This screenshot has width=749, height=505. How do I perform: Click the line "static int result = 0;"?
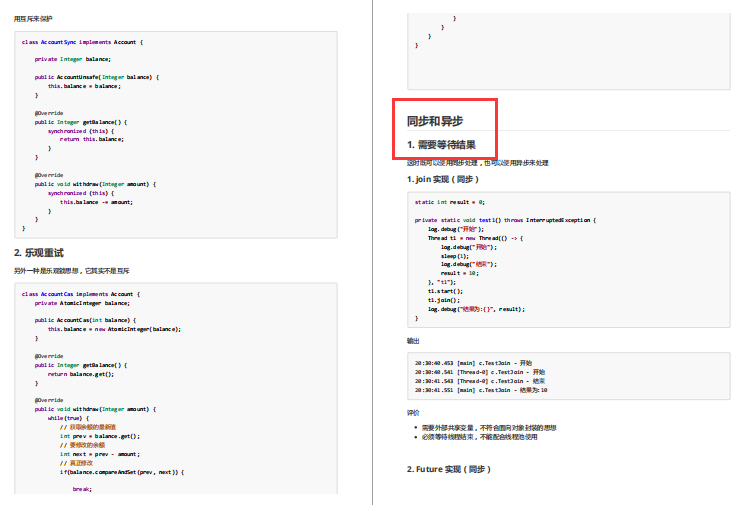point(449,202)
